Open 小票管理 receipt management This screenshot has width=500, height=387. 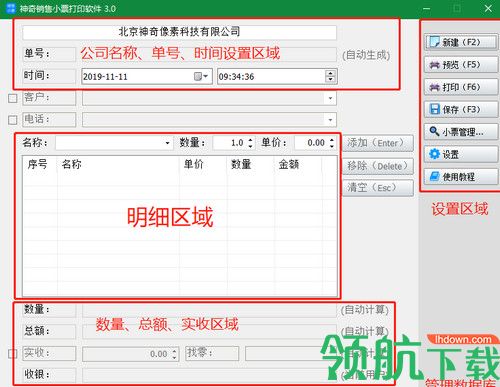coord(461,132)
